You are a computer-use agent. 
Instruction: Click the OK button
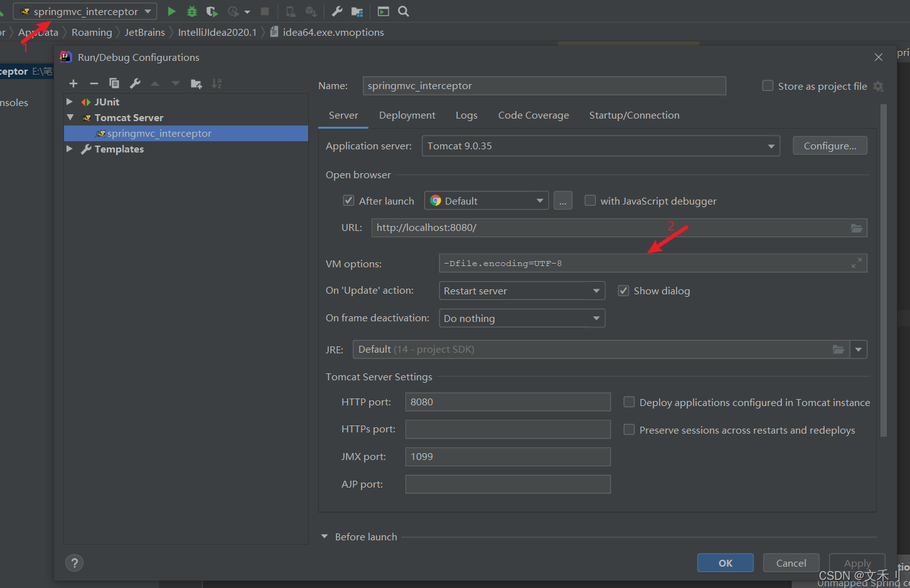pos(725,563)
